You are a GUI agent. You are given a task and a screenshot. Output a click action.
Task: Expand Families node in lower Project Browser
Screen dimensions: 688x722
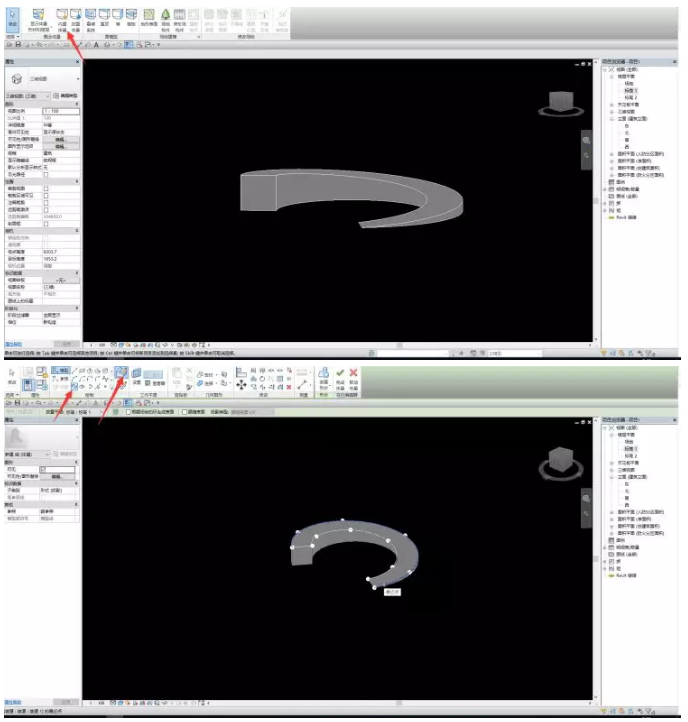click(x=605, y=562)
